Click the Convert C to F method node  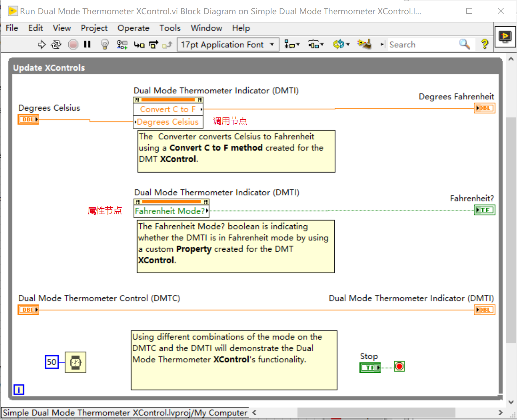(x=167, y=109)
